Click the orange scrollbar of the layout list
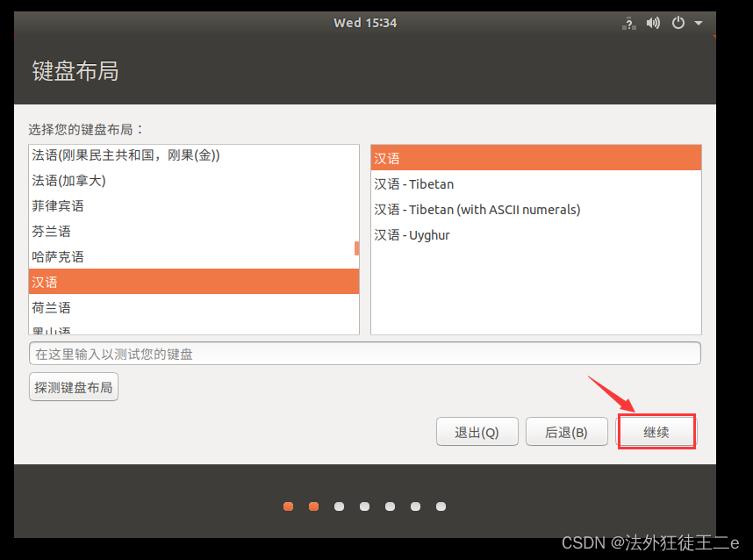This screenshot has width=753, height=560. [x=355, y=248]
